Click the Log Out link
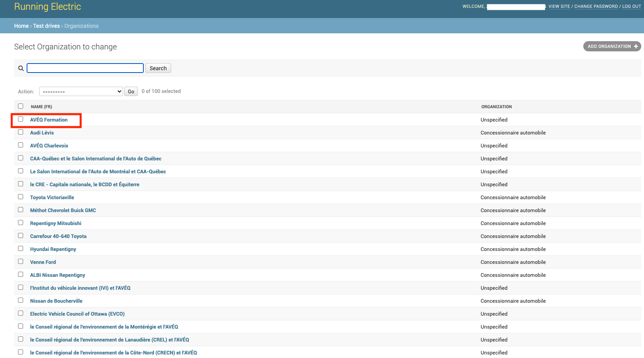Screen dimensions: 644x358 pos(631,6)
